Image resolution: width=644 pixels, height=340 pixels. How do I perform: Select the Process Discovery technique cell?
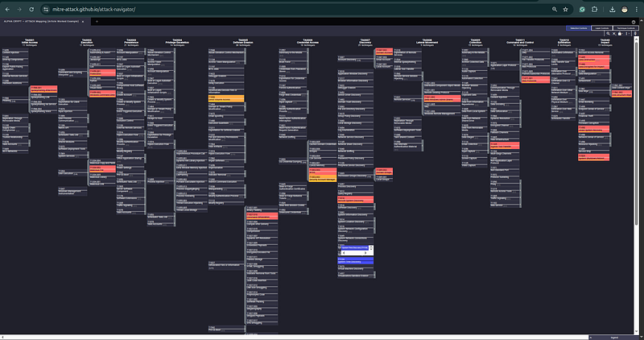point(355,186)
